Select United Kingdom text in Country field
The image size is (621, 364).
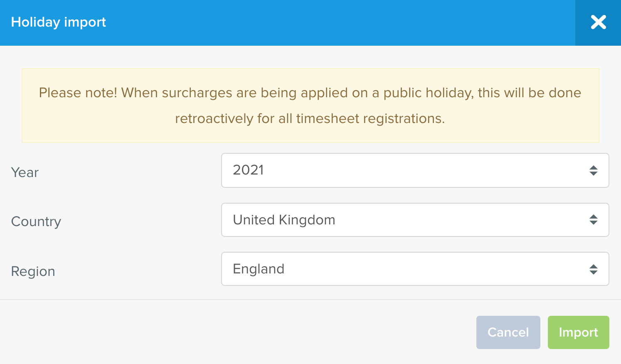(285, 220)
